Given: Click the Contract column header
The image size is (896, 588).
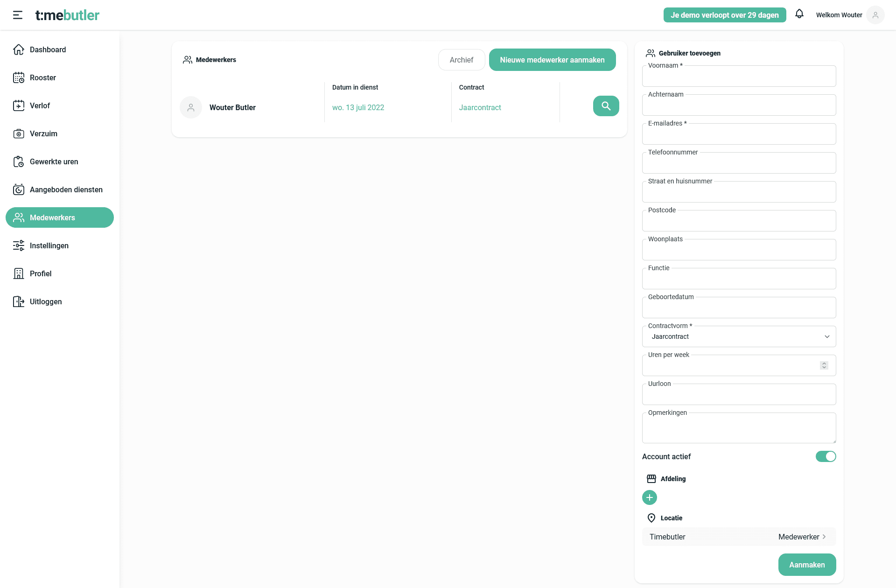Looking at the screenshot, I should pyautogui.click(x=472, y=87).
